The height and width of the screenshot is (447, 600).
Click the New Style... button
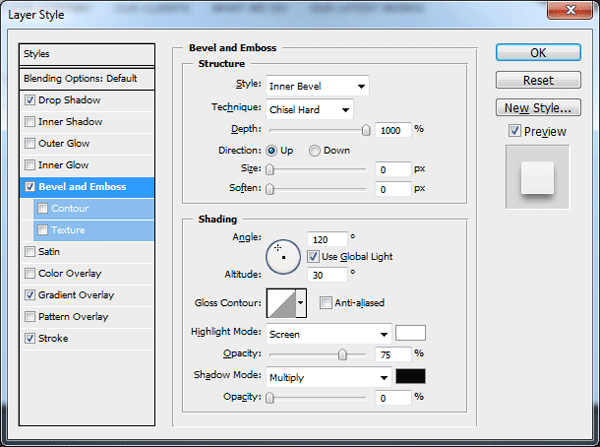coord(538,108)
